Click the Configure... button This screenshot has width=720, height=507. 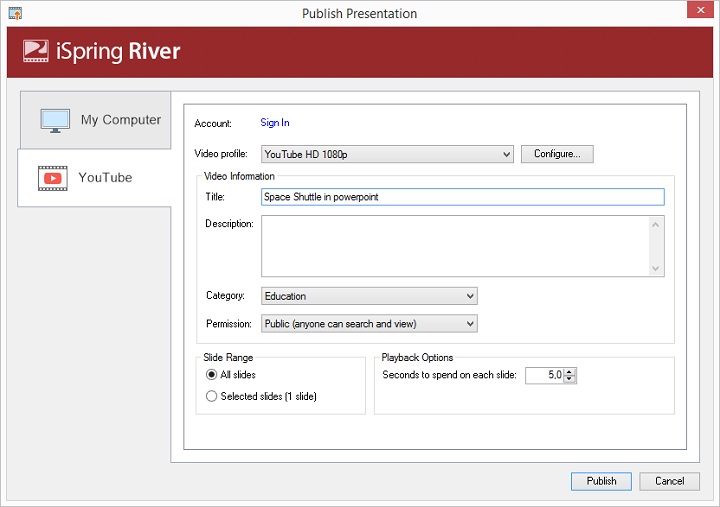(557, 154)
